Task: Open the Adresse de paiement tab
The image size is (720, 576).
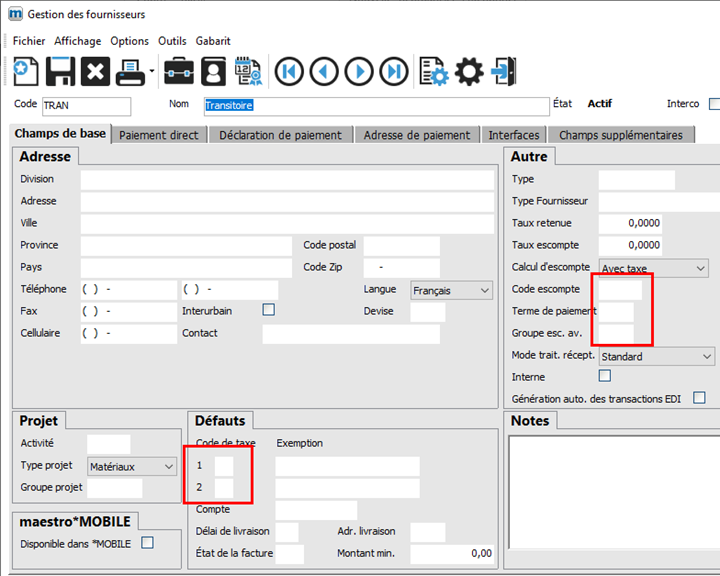Action: tap(416, 135)
